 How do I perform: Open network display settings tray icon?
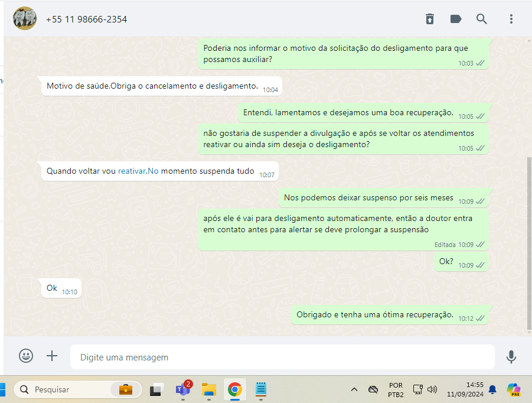(417, 389)
